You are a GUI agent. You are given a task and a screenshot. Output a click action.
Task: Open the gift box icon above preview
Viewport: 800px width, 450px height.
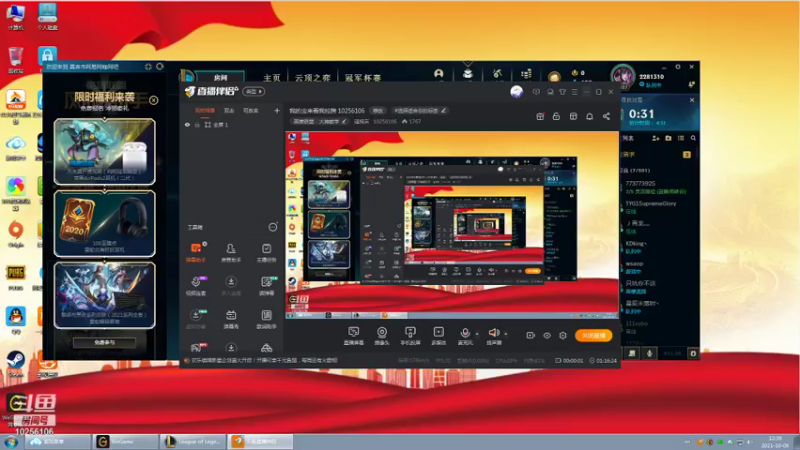(x=540, y=116)
